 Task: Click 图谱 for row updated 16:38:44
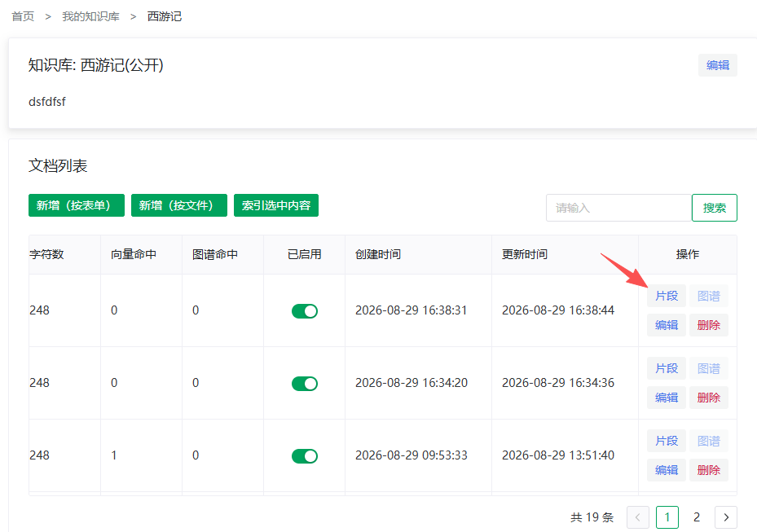coord(709,296)
